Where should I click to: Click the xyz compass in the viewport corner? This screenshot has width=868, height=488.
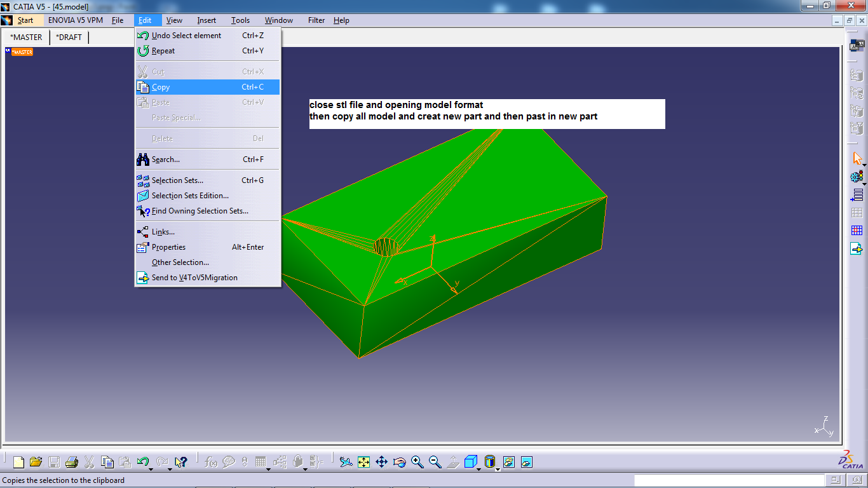coord(825,427)
